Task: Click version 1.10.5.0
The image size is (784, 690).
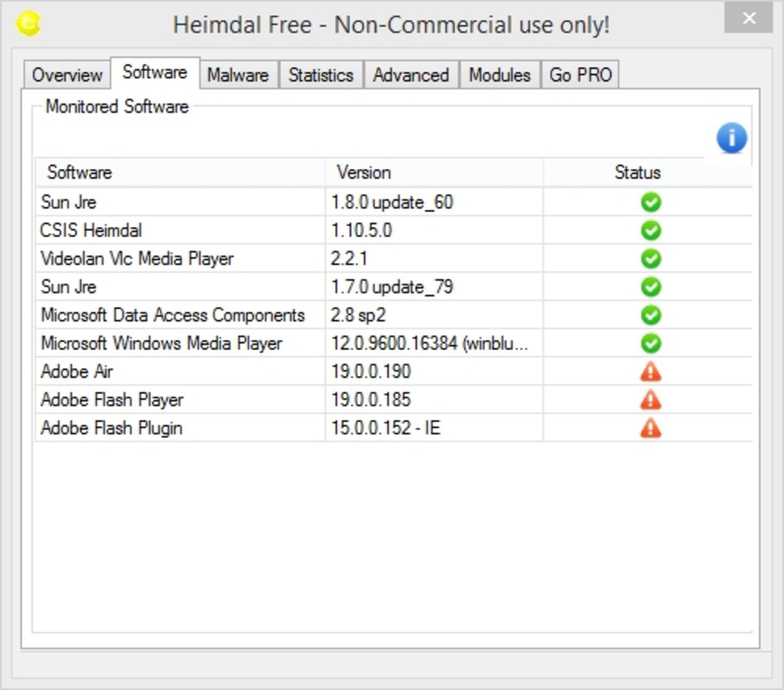Action: point(361,230)
